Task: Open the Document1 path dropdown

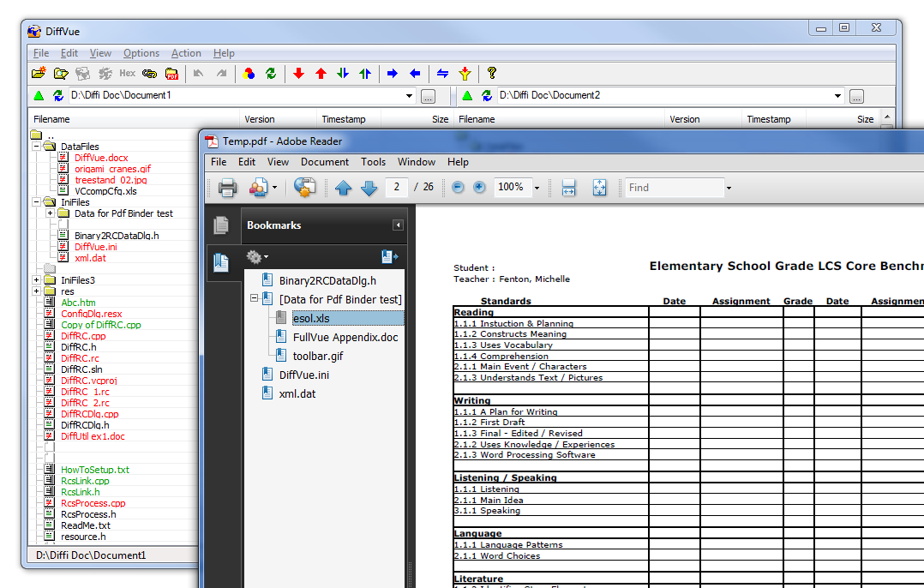Action: [x=409, y=95]
